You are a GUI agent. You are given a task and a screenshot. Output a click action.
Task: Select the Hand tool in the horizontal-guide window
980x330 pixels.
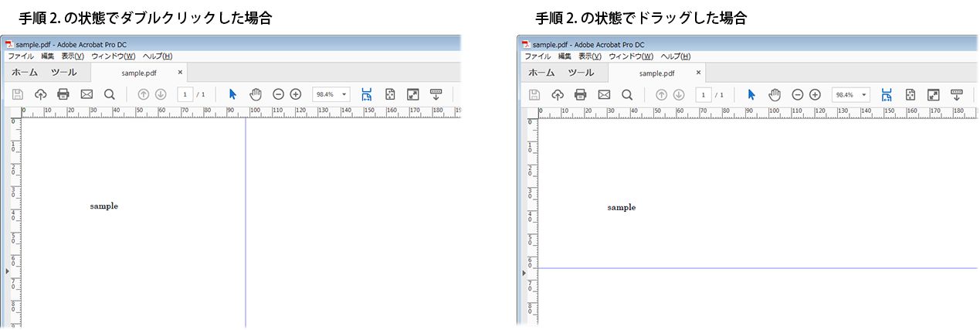pos(775,94)
